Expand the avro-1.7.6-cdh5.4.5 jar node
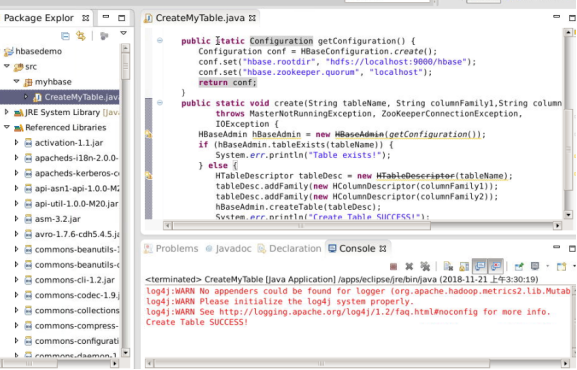The image size is (577, 370). point(16,234)
